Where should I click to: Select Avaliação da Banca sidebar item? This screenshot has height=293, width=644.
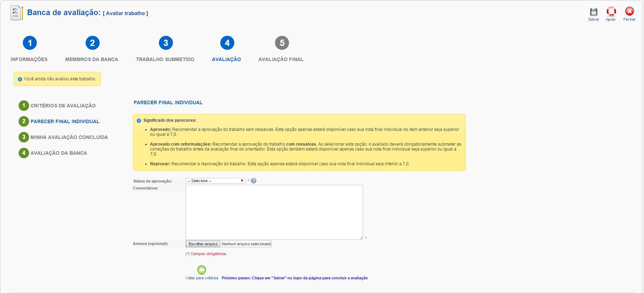pos(59,153)
